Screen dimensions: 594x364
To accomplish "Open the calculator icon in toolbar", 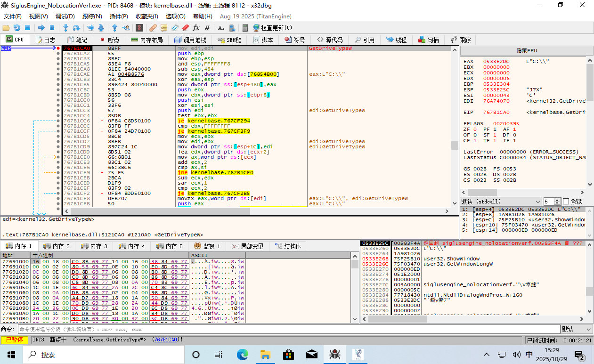I will [x=245, y=28].
